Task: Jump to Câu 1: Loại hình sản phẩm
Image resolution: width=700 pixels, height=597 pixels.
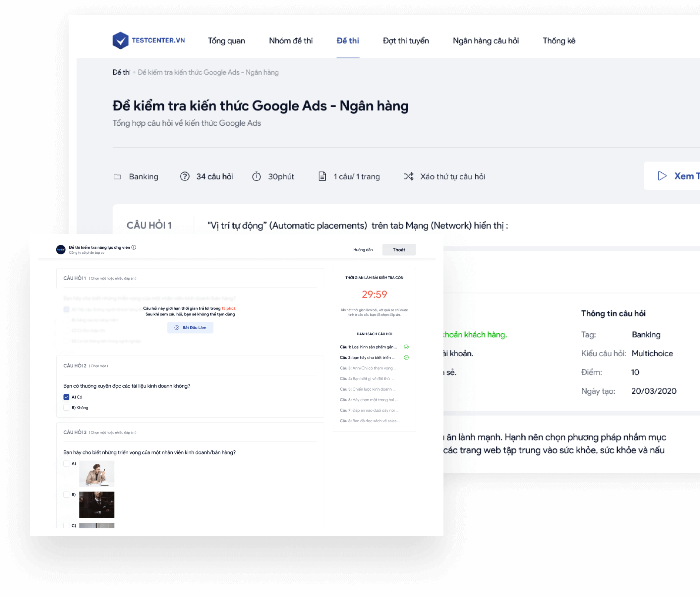Action: point(368,347)
